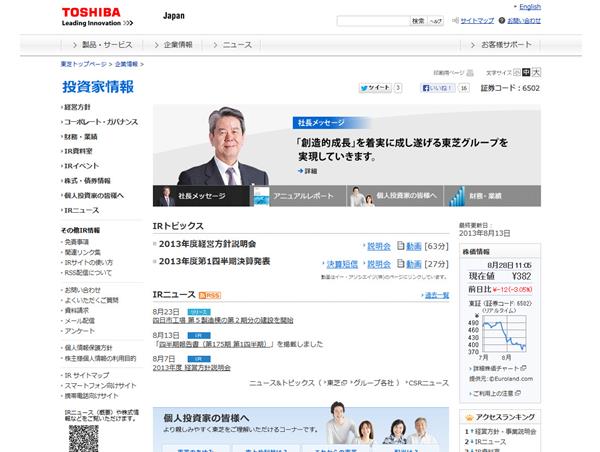
Task: Open the 8月7日 経営方針説明会 news link
Action: click(192, 368)
